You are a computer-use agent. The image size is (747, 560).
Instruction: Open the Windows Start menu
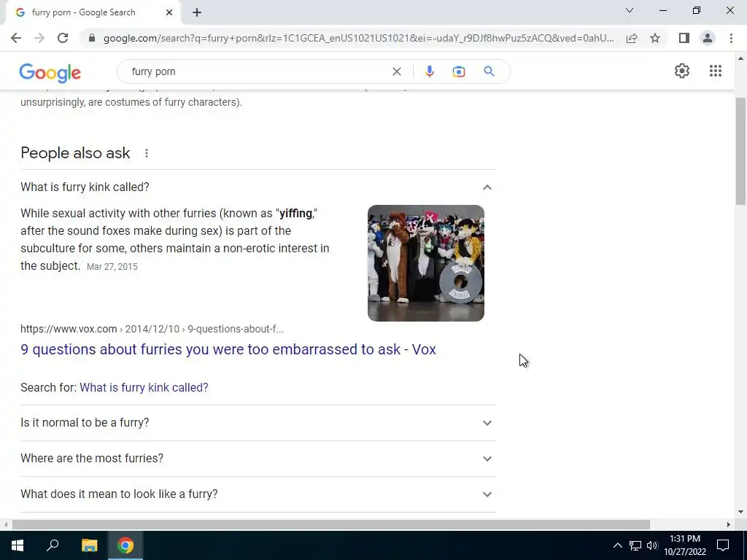(18, 545)
